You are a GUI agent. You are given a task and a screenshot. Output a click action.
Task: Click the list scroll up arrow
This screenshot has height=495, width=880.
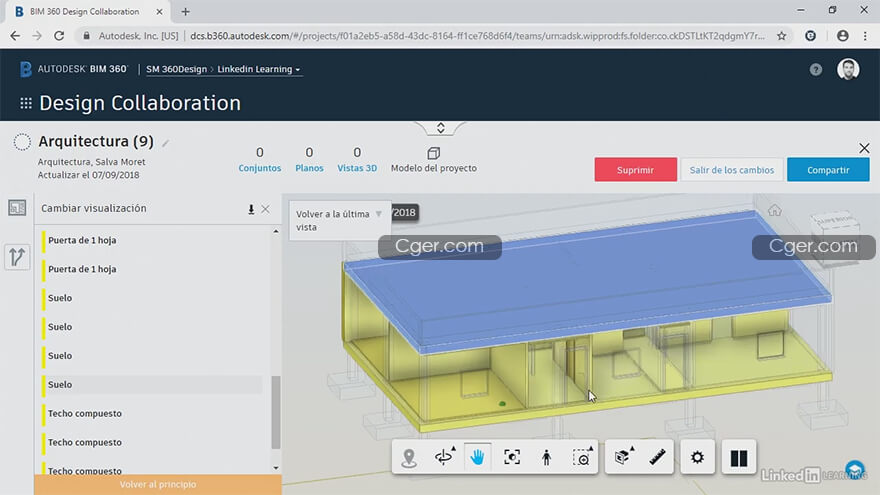(276, 231)
